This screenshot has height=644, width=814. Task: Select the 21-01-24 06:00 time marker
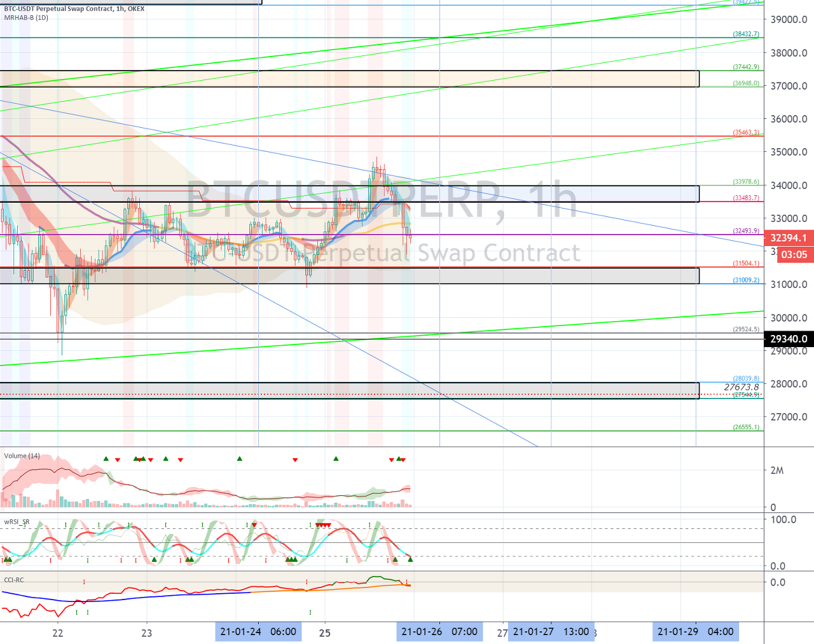pyautogui.click(x=258, y=631)
